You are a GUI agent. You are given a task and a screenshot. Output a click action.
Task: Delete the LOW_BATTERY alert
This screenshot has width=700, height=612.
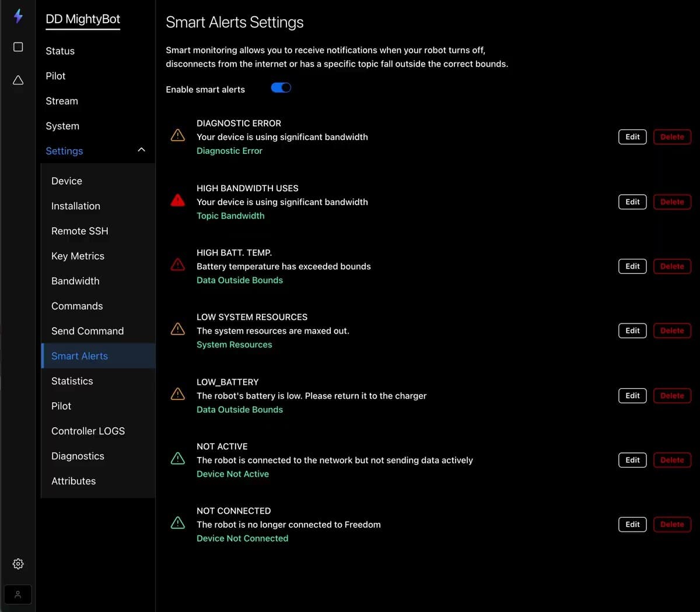(x=672, y=396)
